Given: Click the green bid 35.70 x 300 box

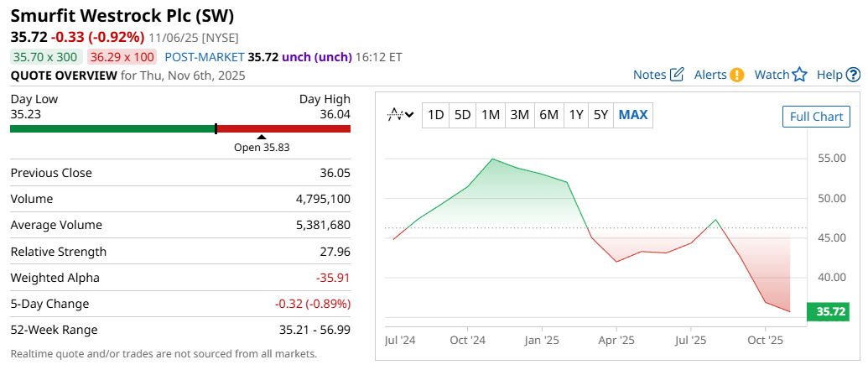Looking at the screenshot, I should [x=46, y=57].
